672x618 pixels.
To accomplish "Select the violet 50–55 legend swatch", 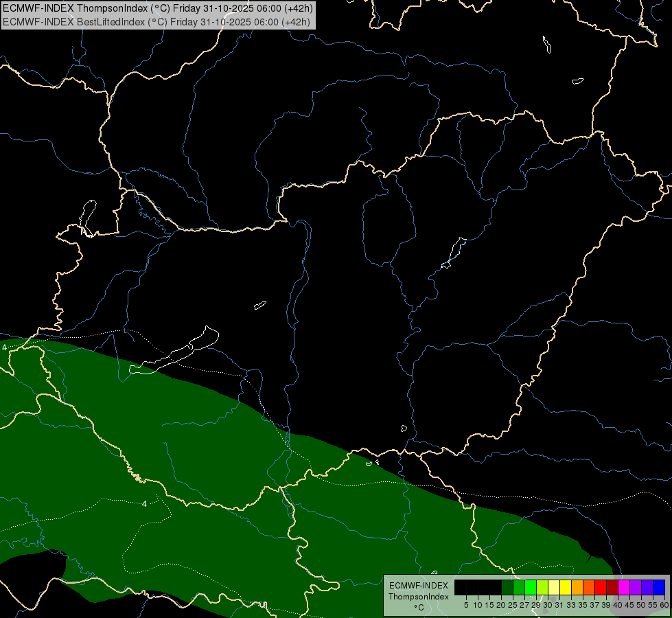I will coord(647,587).
